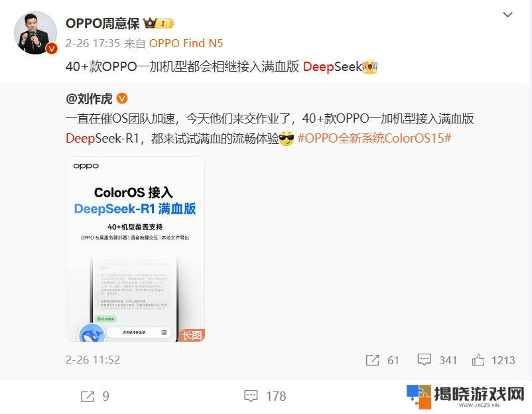Open the OPPO Find N5 source link
This screenshot has width=532, height=414.
tap(186, 43)
